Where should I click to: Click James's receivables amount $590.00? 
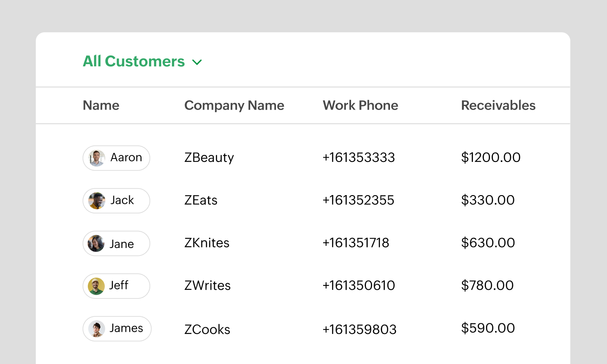(488, 328)
